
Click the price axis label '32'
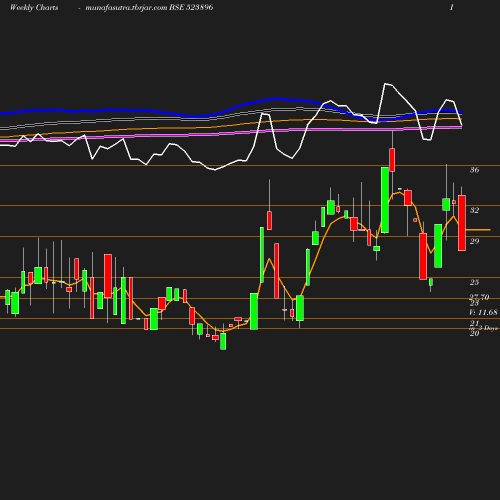474,210
